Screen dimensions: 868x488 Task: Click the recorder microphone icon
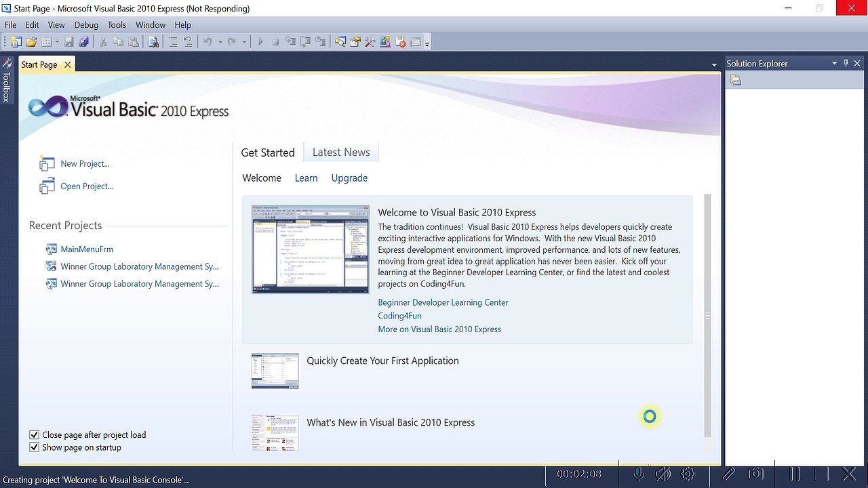638,474
